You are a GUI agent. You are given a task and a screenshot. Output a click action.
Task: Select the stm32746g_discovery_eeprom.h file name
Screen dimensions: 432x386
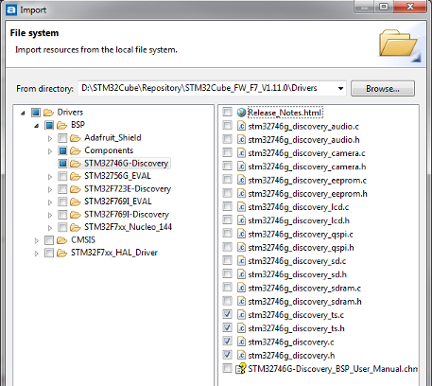pyautogui.click(x=308, y=193)
